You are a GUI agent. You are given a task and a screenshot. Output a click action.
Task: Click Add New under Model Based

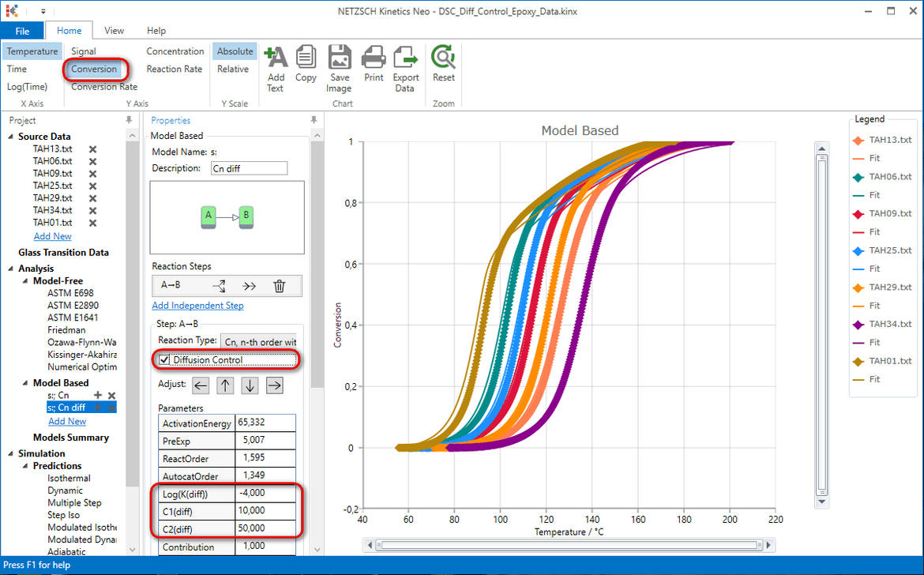point(66,421)
